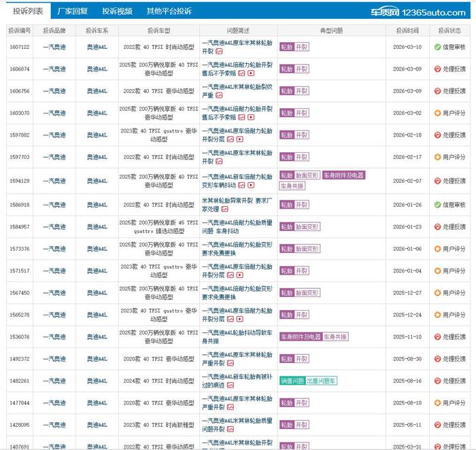The width and height of the screenshot is (476, 450).
Task: Click 车身附件及电器 tag in complaint 1594129
Action: (x=343, y=175)
